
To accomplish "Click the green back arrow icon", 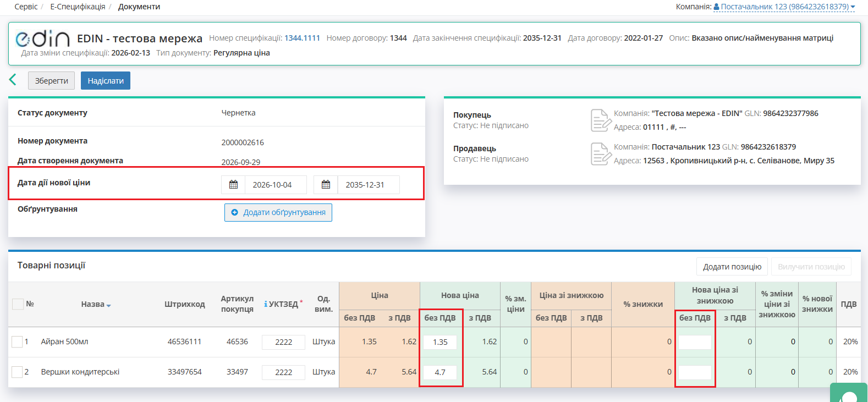I will [13, 80].
